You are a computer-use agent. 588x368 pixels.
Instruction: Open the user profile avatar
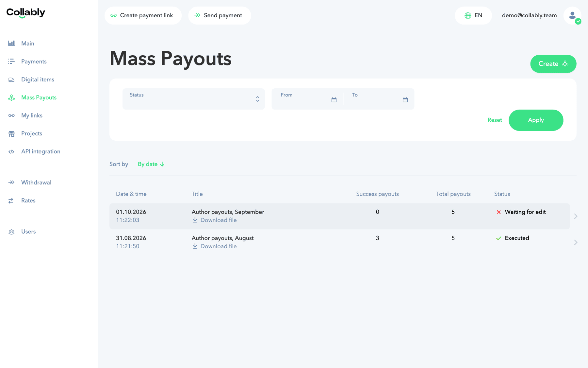[572, 15]
